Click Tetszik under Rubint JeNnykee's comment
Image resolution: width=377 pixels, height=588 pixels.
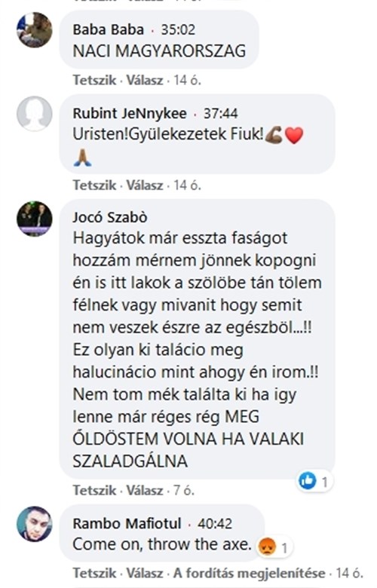click(94, 185)
